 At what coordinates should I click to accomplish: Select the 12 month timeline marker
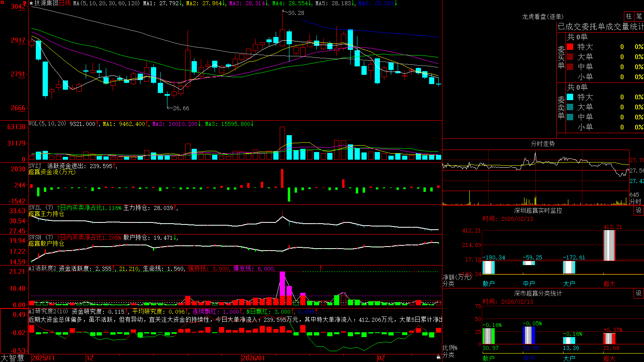90,358
